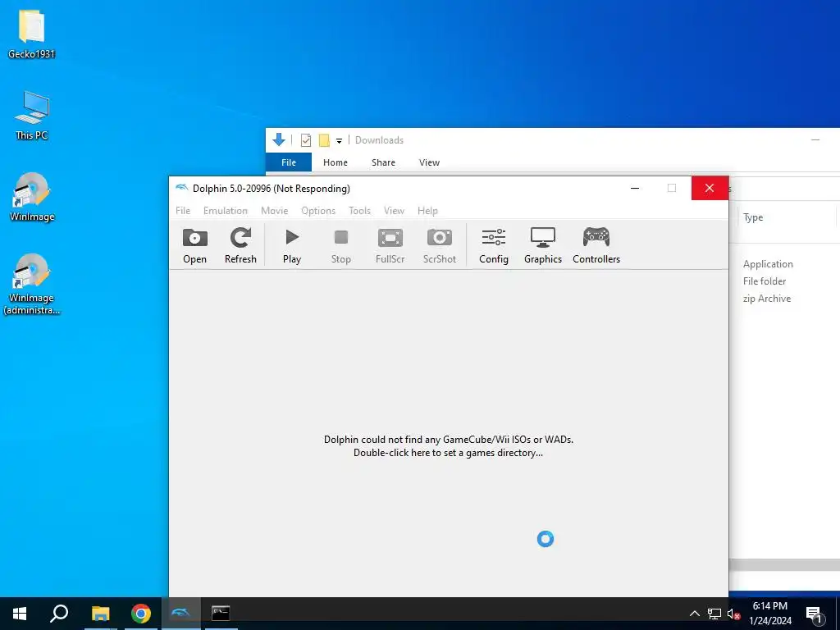840x630 pixels.
Task: Minimize the Dolphin window
Action: pyautogui.click(x=635, y=188)
